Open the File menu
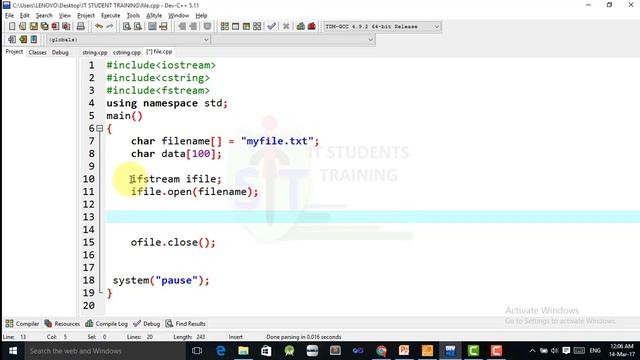Screen dimensions: 640x360 [x=9, y=16]
